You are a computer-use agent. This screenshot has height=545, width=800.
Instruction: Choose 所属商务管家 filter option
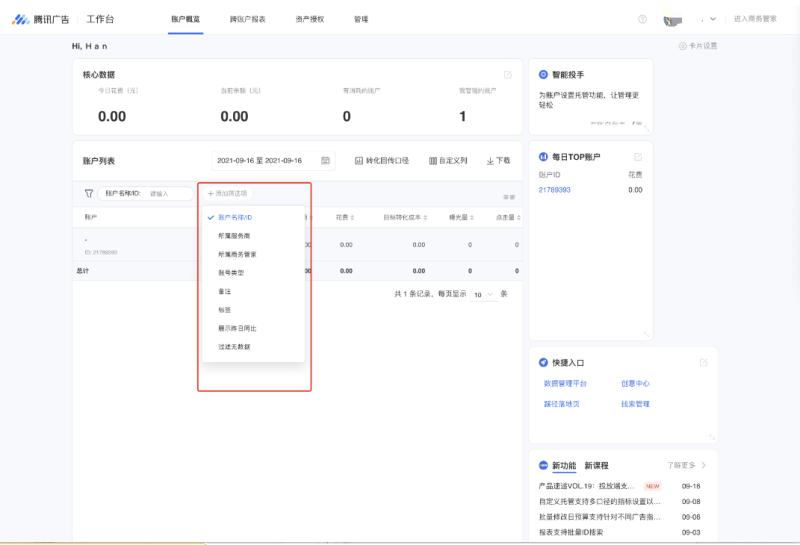point(253,254)
